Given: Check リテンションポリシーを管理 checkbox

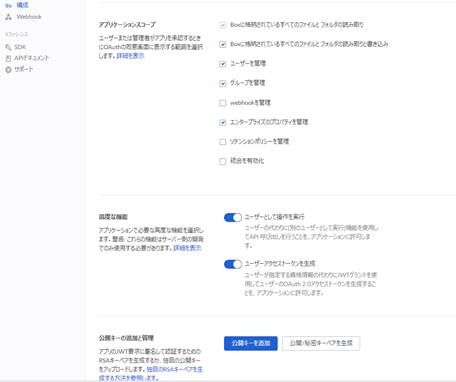Looking at the screenshot, I should click(x=223, y=142).
